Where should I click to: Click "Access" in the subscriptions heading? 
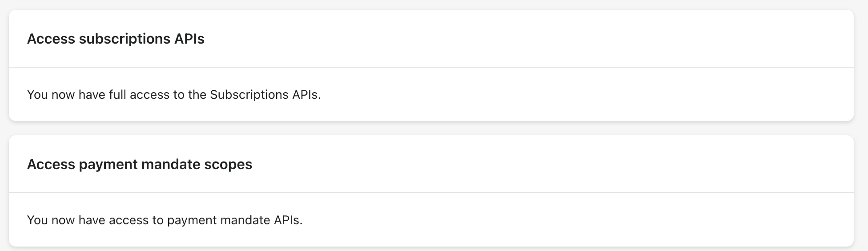pos(51,39)
